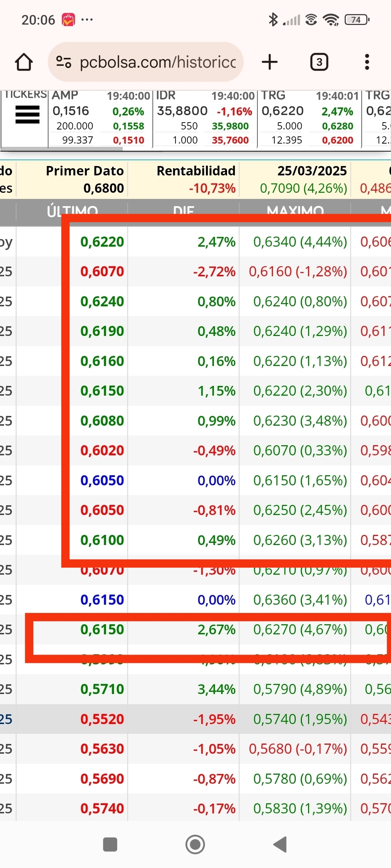Tap the browser home icon
Image resolution: width=391 pixels, height=868 pixels.
coord(24,62)
